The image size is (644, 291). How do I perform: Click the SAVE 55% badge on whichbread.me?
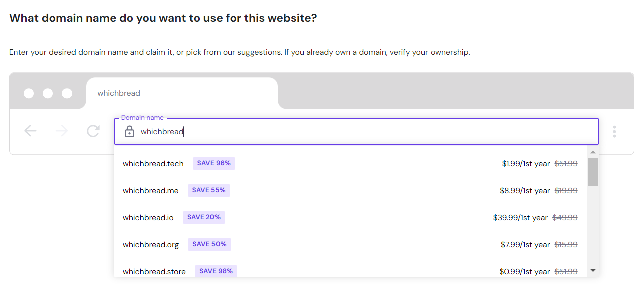pyautogui.click(x=208, y=190)
